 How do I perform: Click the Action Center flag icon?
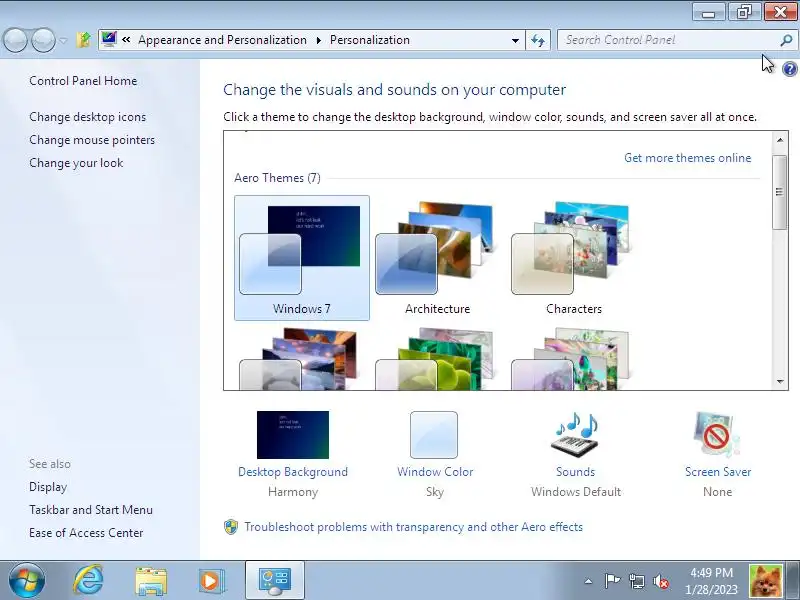(612, 581)
